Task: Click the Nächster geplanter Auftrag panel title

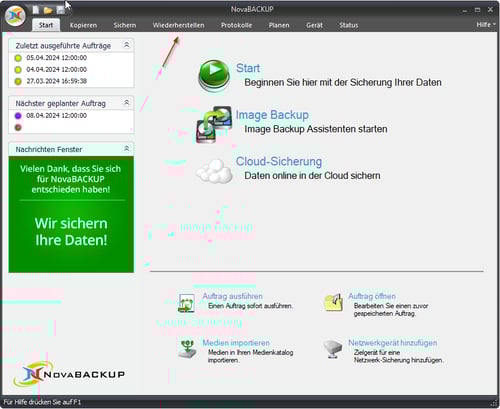Action: 60,103
